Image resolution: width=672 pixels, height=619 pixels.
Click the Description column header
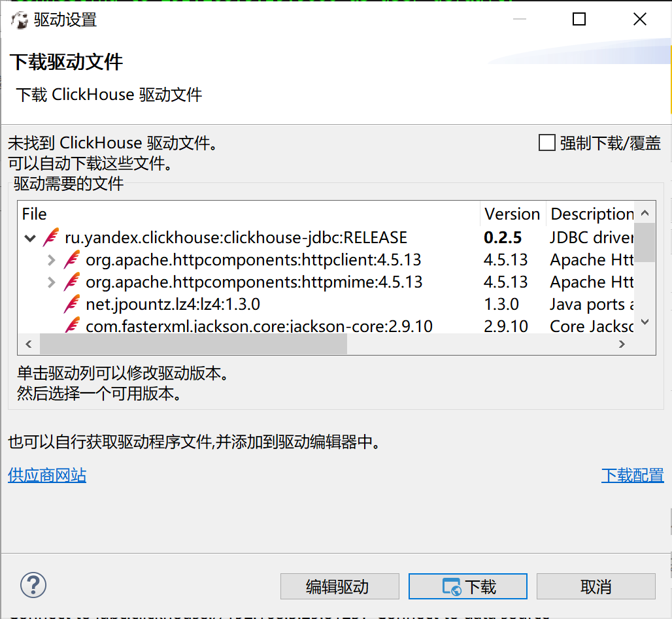(591, 214)
